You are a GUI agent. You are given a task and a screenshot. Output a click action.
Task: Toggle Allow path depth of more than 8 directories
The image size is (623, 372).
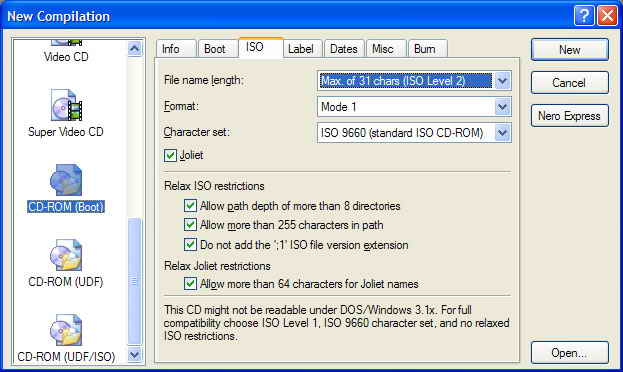point(190,205)
